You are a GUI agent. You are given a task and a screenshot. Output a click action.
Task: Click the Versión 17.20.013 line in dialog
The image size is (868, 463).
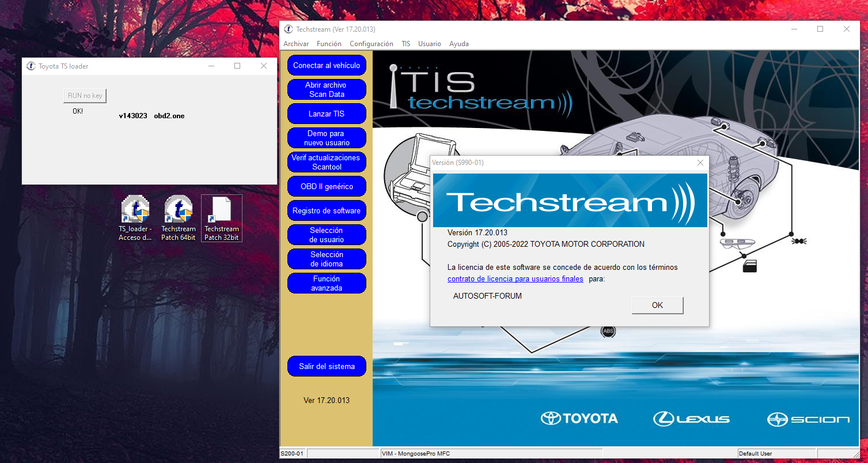coord(477,233)
